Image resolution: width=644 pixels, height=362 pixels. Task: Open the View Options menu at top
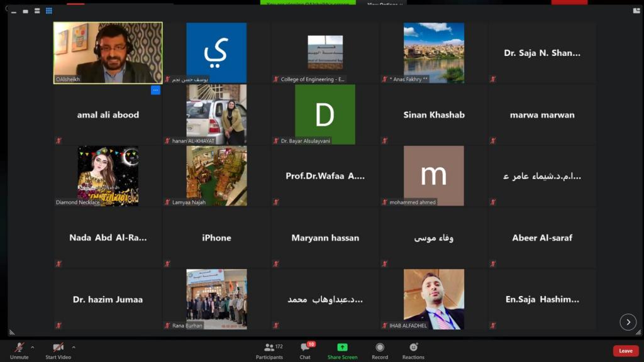coord(385,4)
